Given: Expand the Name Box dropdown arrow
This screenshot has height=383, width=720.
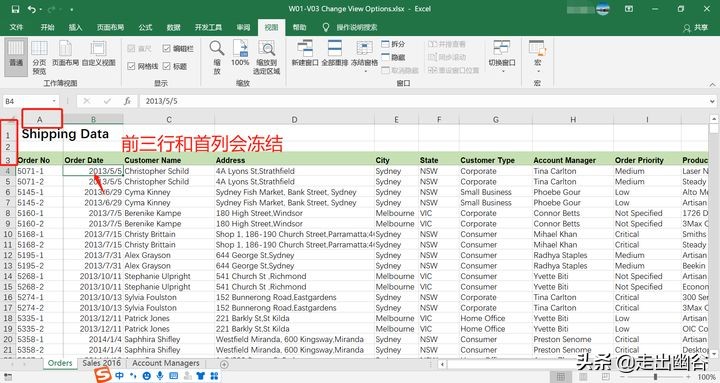Looking at the screenshot, I should tap(54, 101).
